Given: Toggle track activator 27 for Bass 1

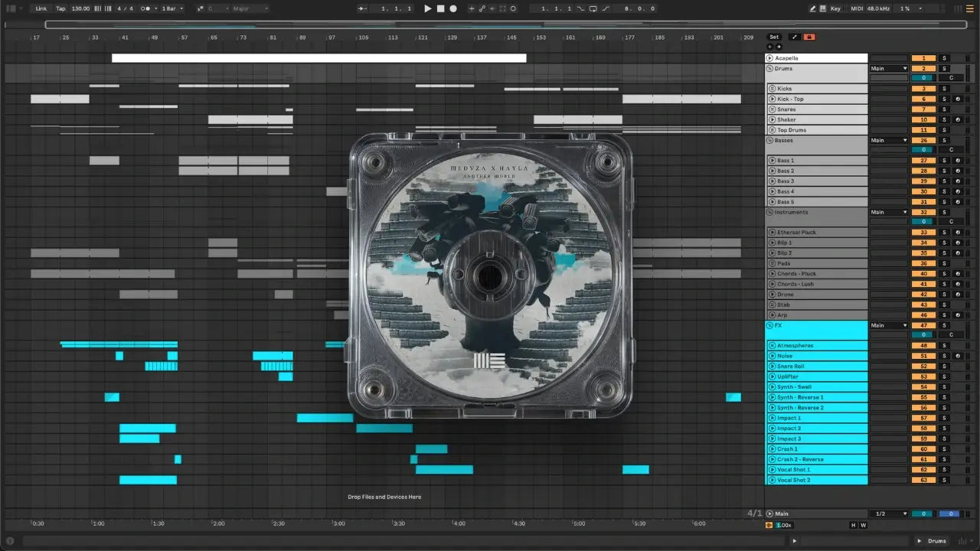Looking at the screenshot, I should (923, 161).
